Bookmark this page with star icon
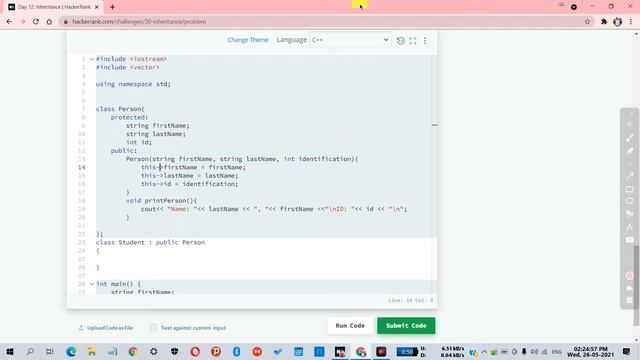This screenshot has height=360, width=640. tap(587, 22)
